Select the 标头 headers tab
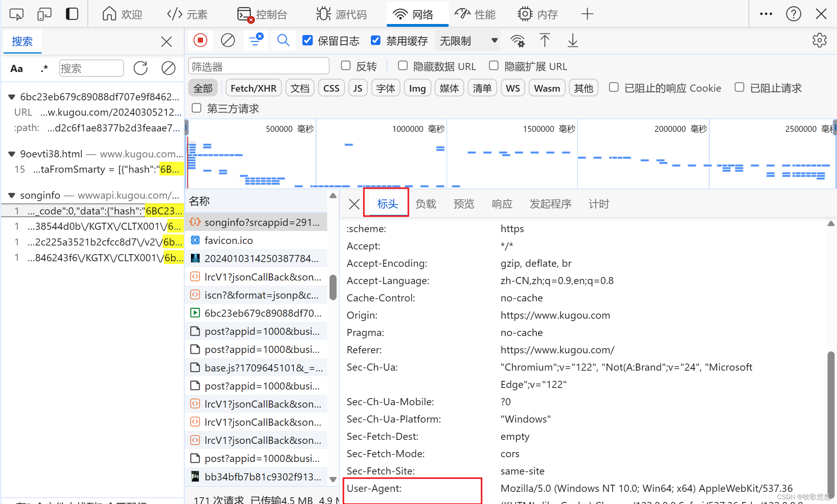The height and width of the screenshot is (504, 837). click(387, 203)
